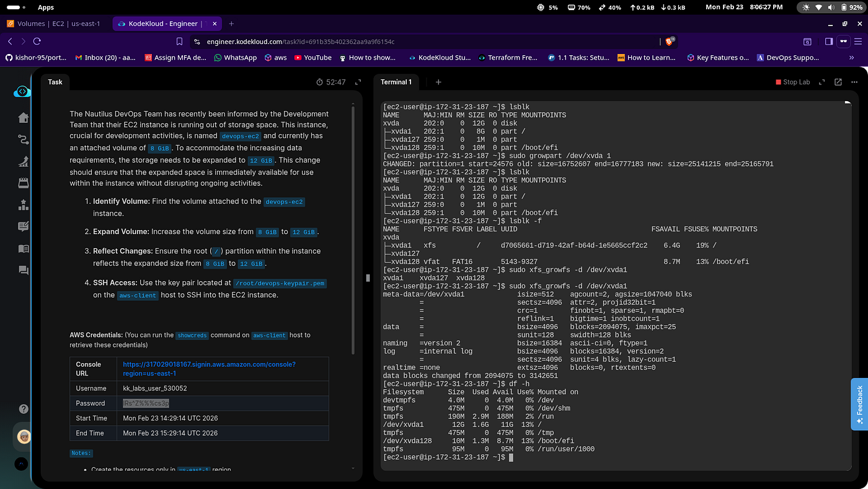Open the Apps menu in the top bar
868x489 pixels.
46,7
